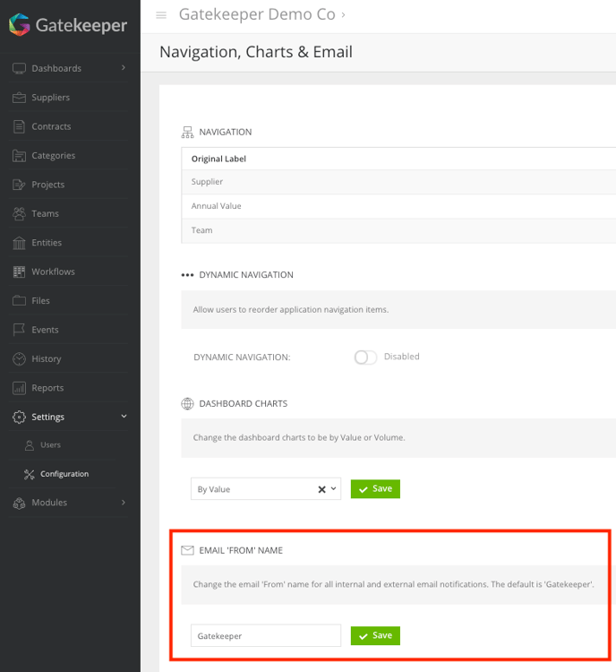The image size is (616, 672).
Task: Open the By Value dropdown arrow
Action: [x=333, y=488]
